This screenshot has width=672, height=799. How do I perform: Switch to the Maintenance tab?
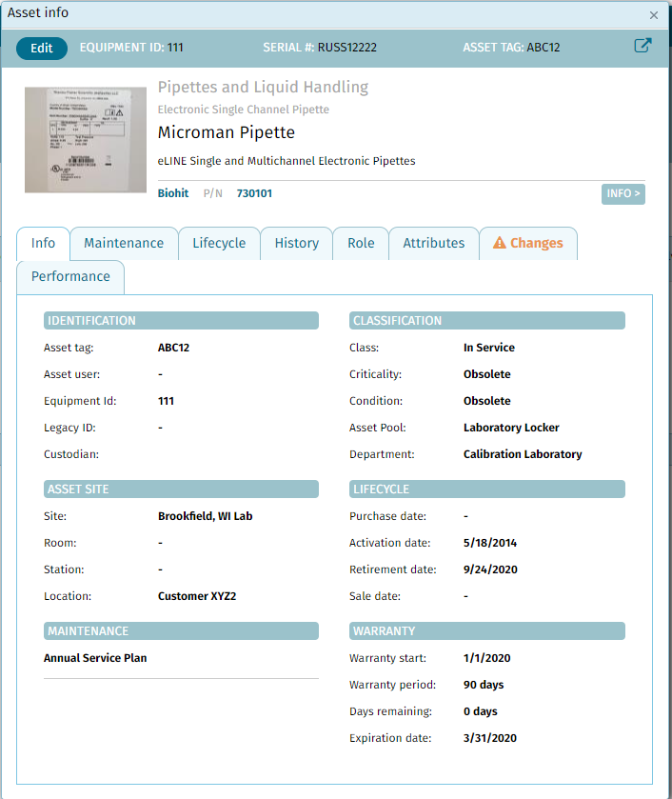[x=124, y=243]
